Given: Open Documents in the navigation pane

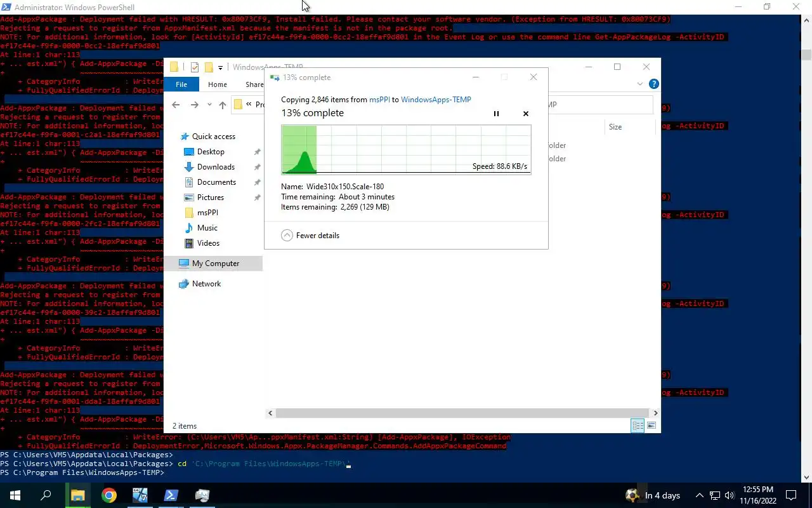Looking at the screenshot, I should tap(216, 182).
